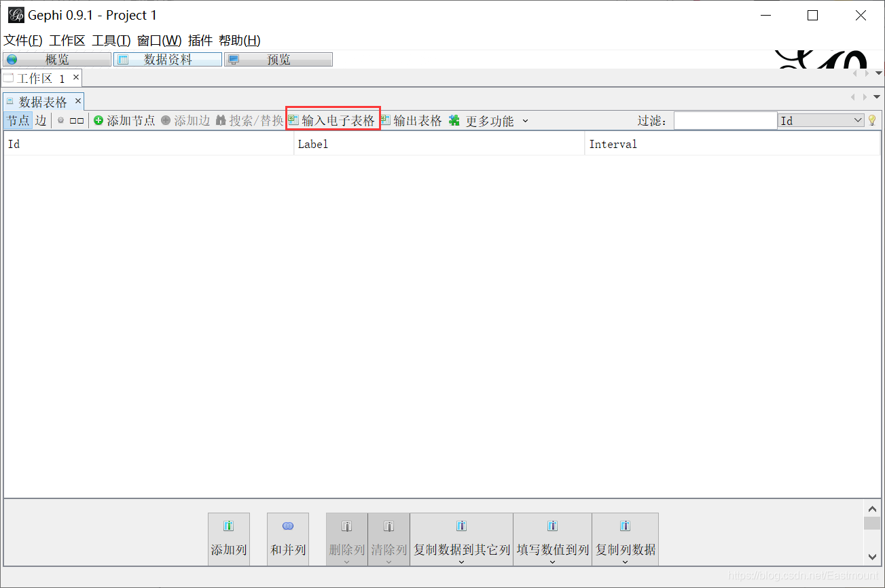
Task: Toggle the 节点 nodes table view
Action: [x=18, y=121]
